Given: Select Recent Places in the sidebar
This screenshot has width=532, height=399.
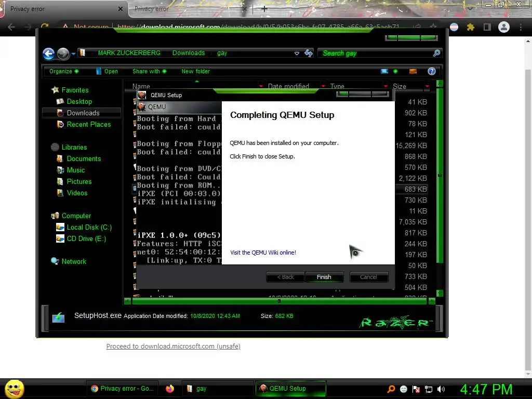Looking at the screenshot, I should point(88,125).
